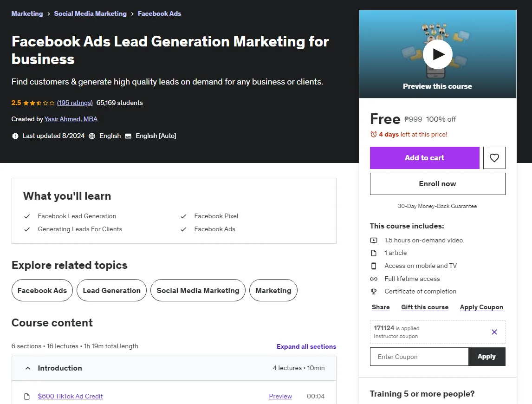This screenshot has width=532, height=404.
Task: Click the course title heading
Action: [170, 50]
